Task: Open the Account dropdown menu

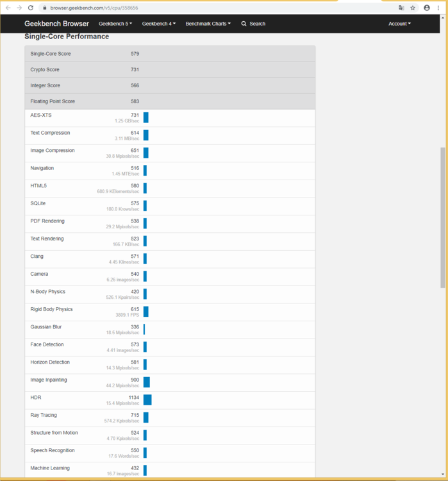Action: 399,24
